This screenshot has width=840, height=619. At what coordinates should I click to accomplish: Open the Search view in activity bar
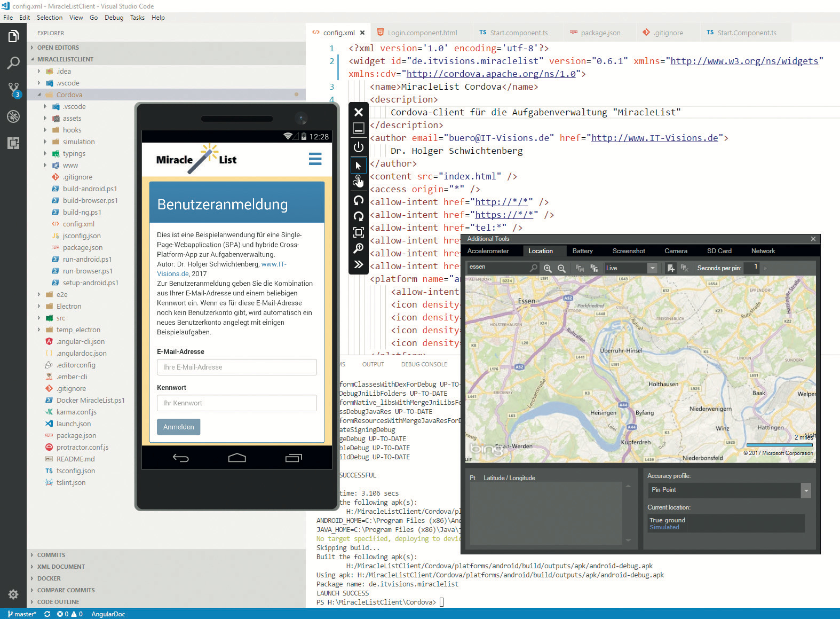pos(13,62)
